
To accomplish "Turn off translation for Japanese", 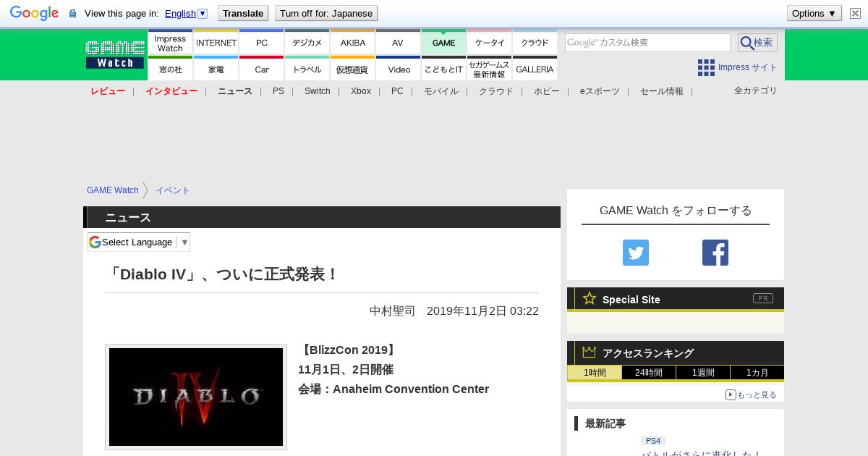I will click(326, 13).
